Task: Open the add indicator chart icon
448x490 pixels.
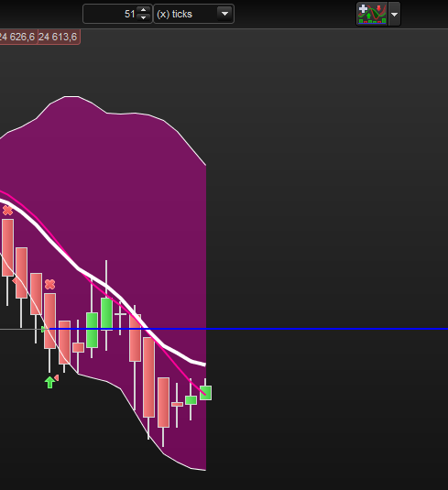Action: click(372, 14)
